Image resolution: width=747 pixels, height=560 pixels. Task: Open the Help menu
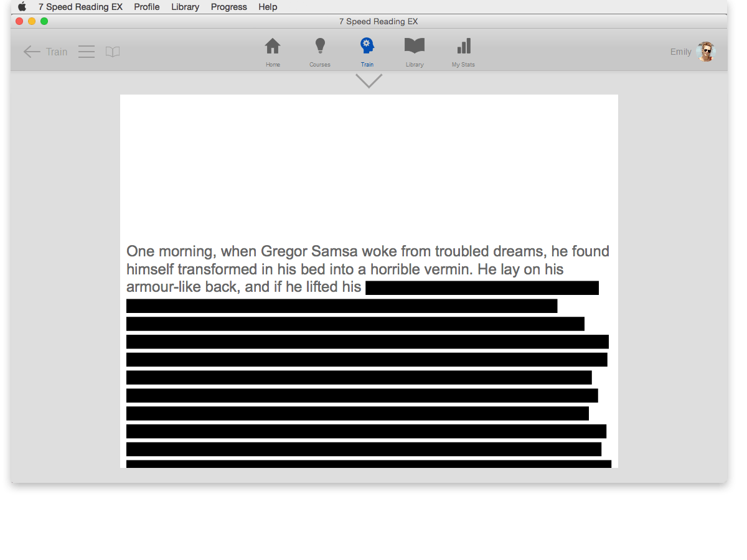[x=268, y=7]
